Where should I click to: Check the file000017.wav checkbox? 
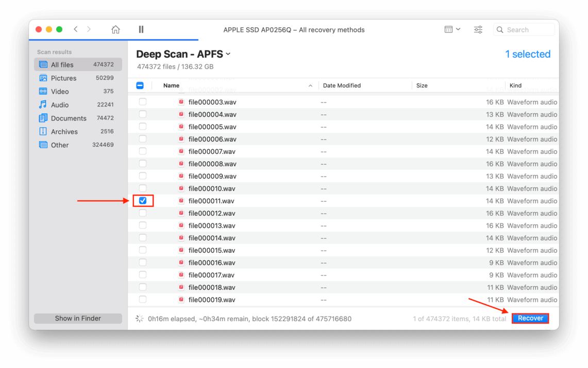[x=143, y=275]
